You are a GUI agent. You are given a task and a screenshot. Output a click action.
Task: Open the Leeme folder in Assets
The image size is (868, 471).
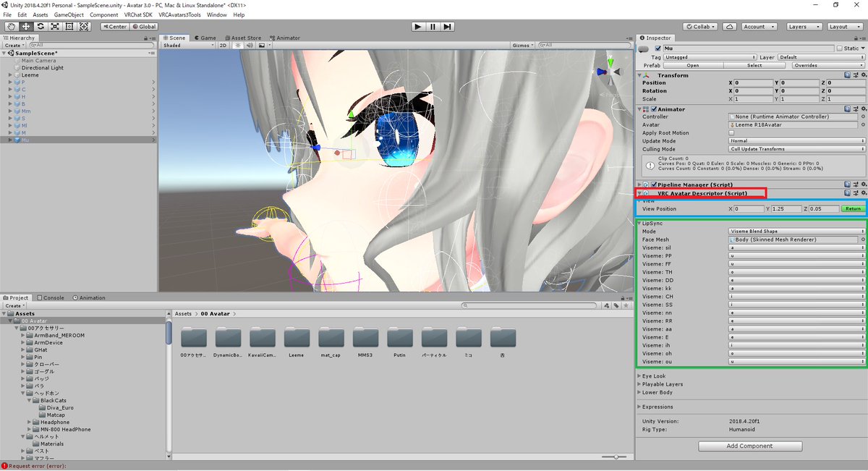[x=297, y=341]
